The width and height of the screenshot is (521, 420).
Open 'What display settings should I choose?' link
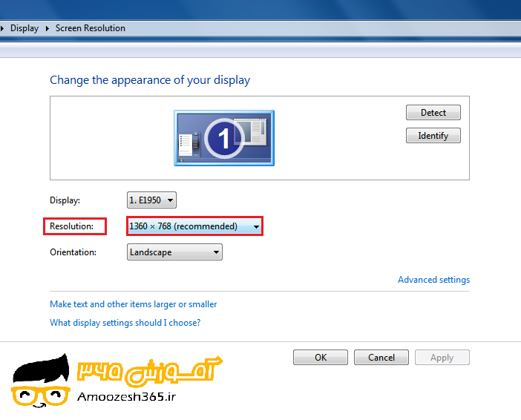tap(125, 323)
